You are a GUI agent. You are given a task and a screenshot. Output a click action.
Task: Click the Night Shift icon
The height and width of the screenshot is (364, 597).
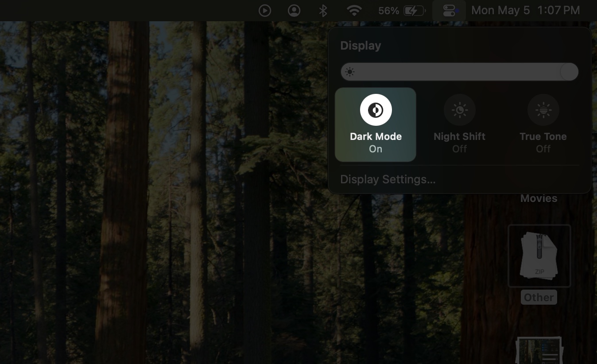(x=459, y=110)
